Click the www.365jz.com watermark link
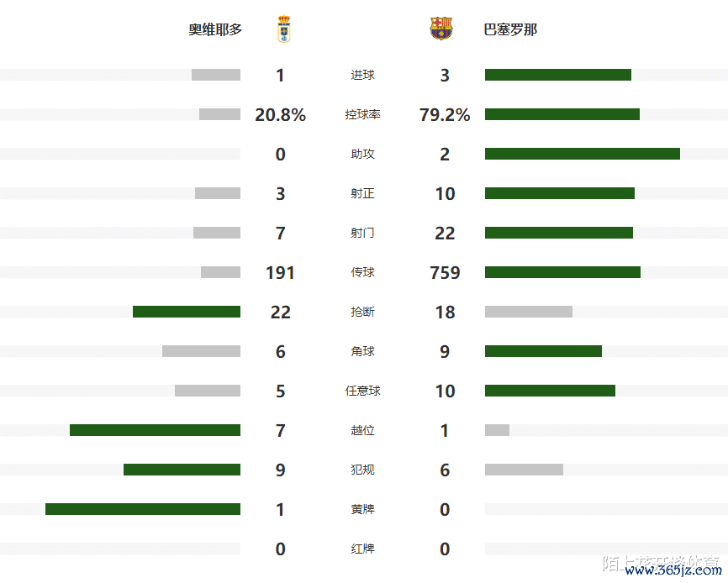The height and width of the screenshot is (583, 728). coord(673,570)
